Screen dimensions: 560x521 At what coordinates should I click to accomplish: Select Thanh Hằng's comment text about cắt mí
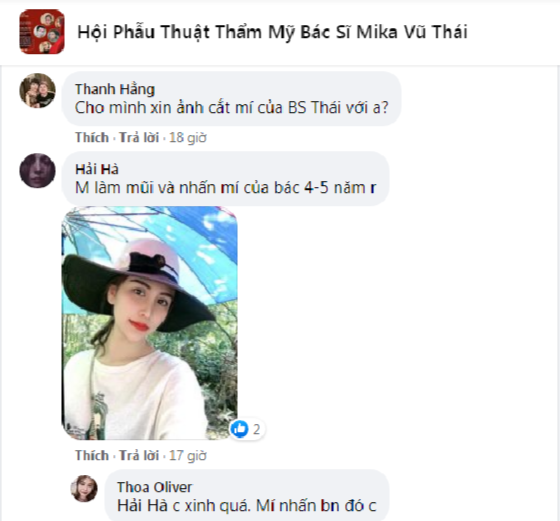pos(231,107)
